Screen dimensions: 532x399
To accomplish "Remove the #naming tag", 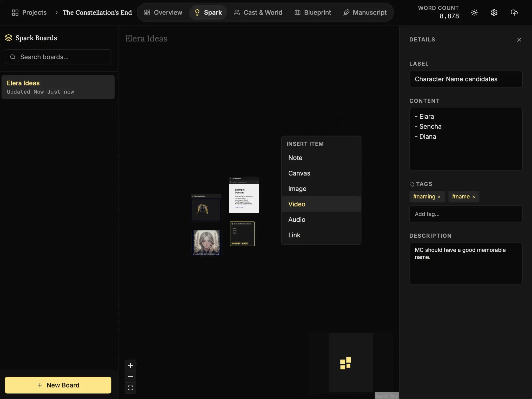I will [439, 197].
